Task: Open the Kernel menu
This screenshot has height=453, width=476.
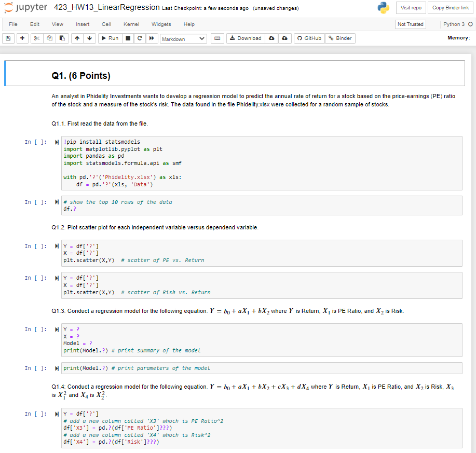Action: point(131,24)
